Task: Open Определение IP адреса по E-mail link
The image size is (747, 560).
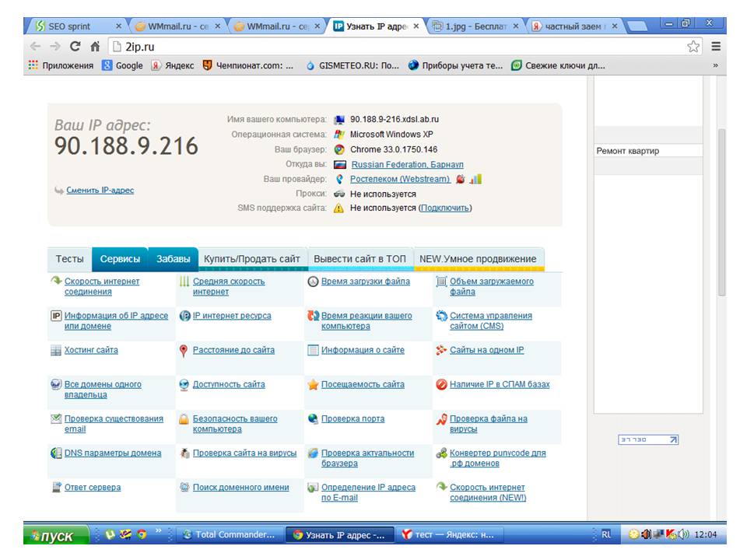Action: tap(368, 492)
